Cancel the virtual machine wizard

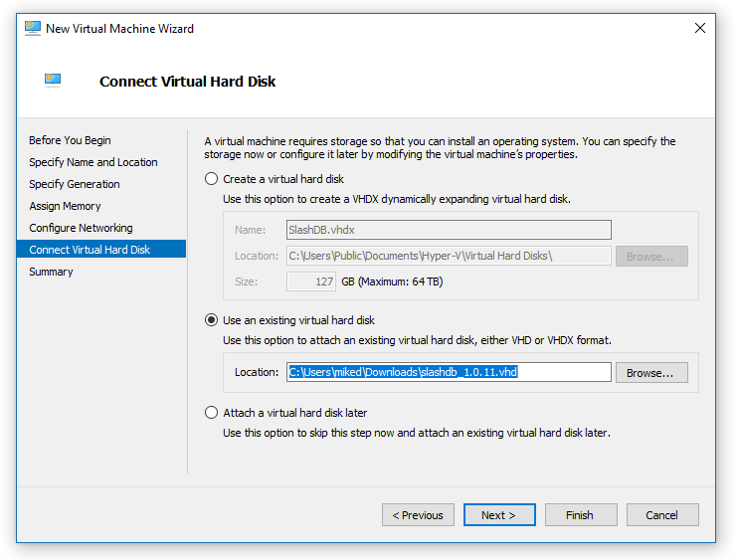tap(661, 515)
